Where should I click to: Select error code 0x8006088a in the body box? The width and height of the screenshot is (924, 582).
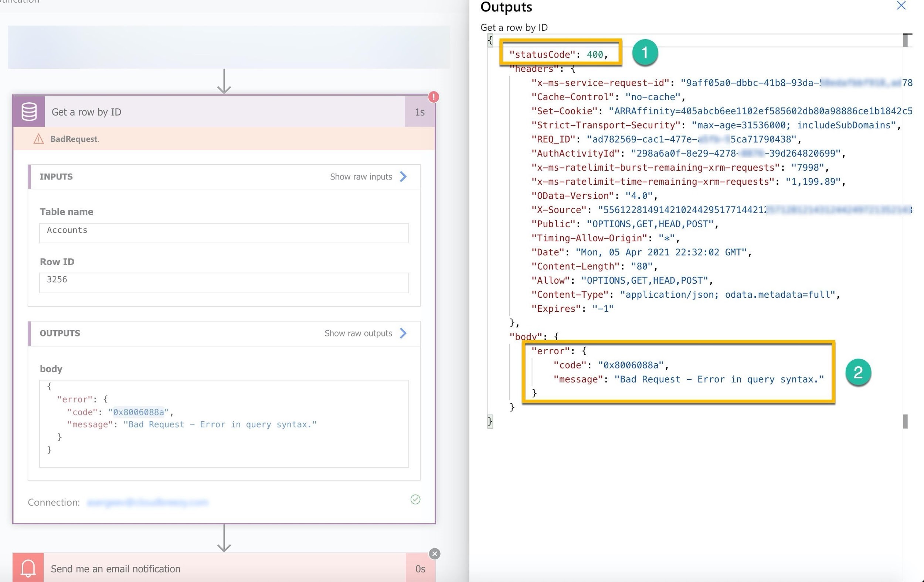click(x=139, y=412)
